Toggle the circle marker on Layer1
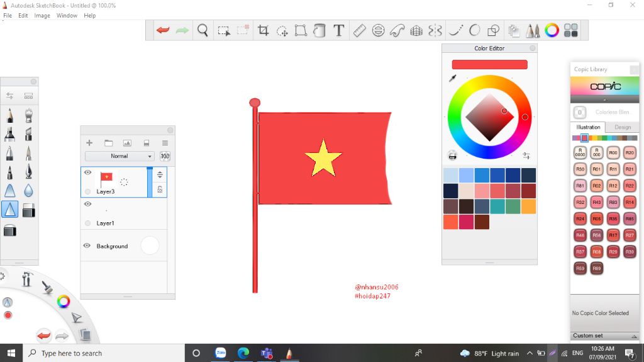This screenshot has width=644, height=362. [x=87, y=223]
